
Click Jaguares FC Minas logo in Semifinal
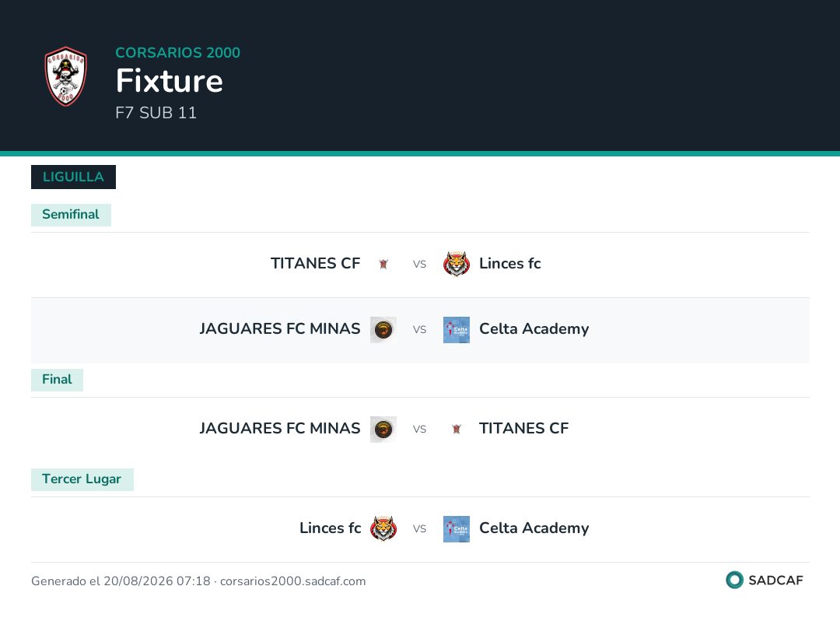(x=383, y=329)
